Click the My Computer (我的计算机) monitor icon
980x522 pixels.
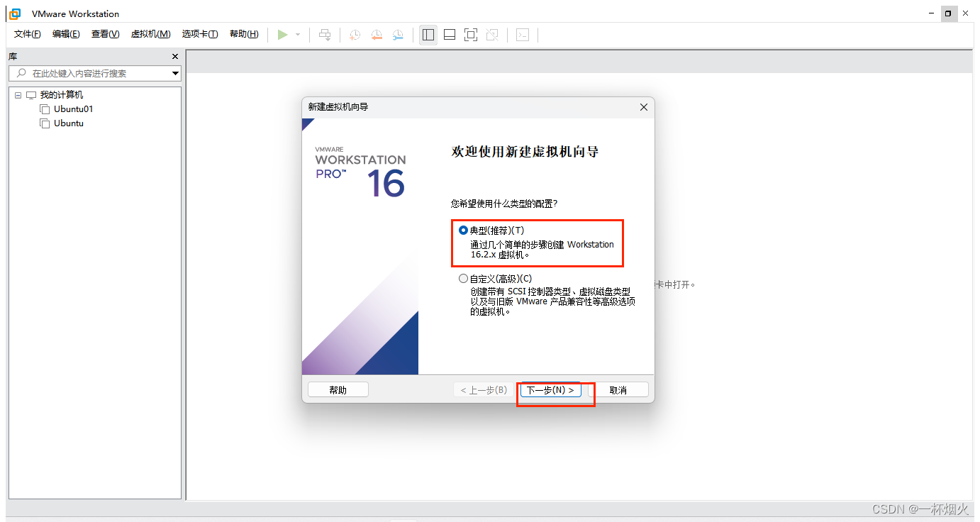31,95
